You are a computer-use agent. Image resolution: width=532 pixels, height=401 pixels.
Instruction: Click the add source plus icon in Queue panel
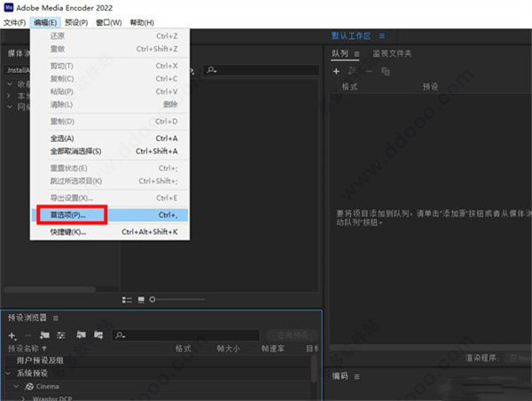click(x=336, y=71)
